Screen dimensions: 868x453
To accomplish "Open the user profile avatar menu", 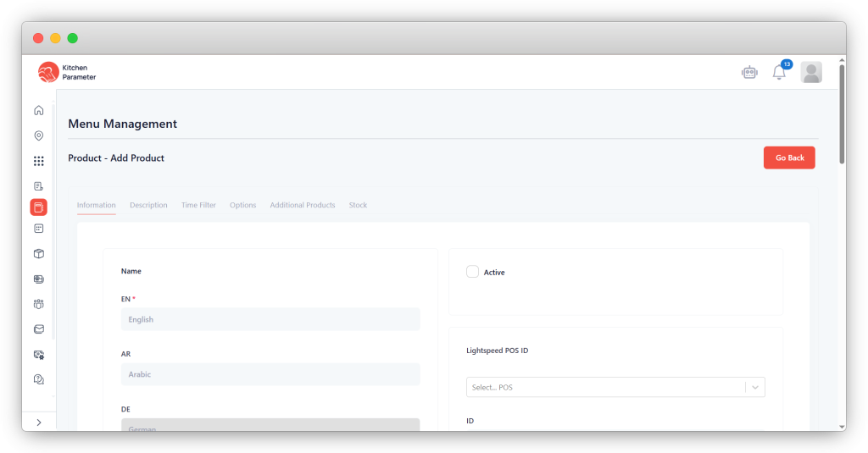I will 811,73.
